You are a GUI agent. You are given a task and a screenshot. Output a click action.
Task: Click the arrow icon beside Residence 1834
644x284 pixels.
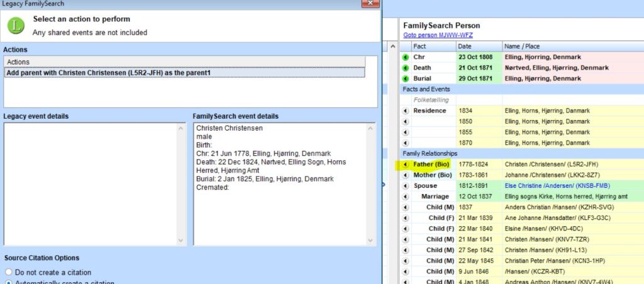pyautogui.click(x=406, y=111)
